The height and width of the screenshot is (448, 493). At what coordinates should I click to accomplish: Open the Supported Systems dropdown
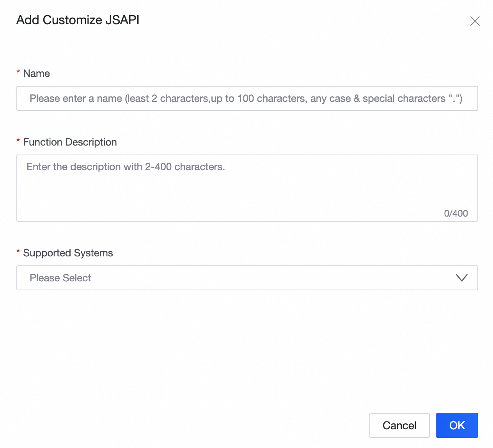(247, 278)
